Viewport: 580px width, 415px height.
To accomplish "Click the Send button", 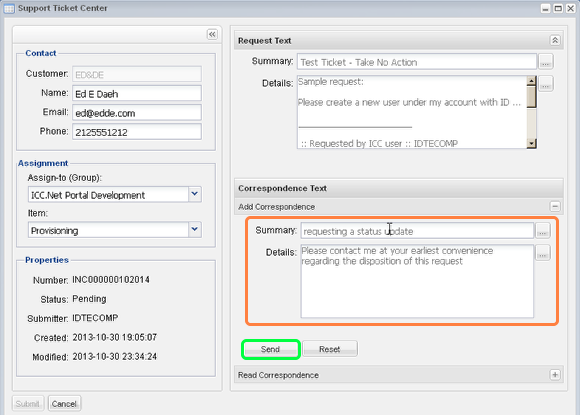I will [270, 349].
